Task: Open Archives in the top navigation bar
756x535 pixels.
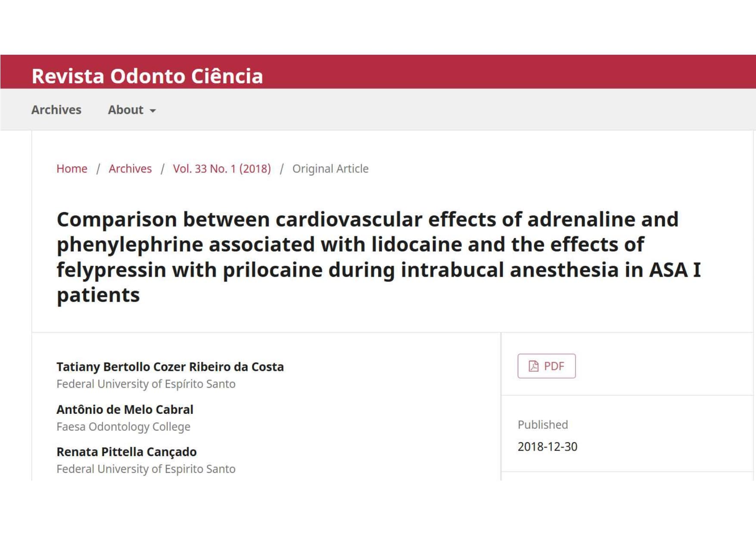Action: (56, 110)
